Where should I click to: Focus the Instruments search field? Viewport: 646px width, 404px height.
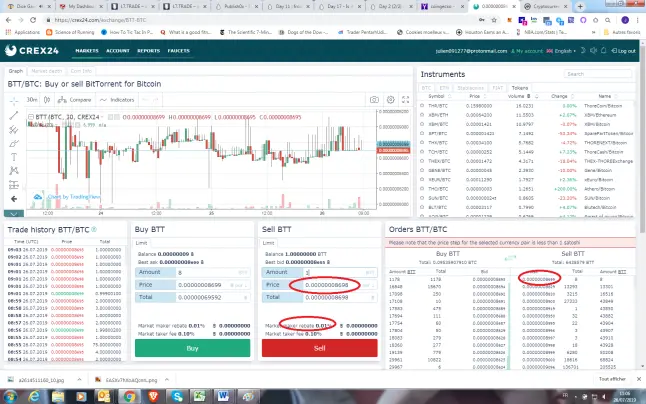click(597, 74)
